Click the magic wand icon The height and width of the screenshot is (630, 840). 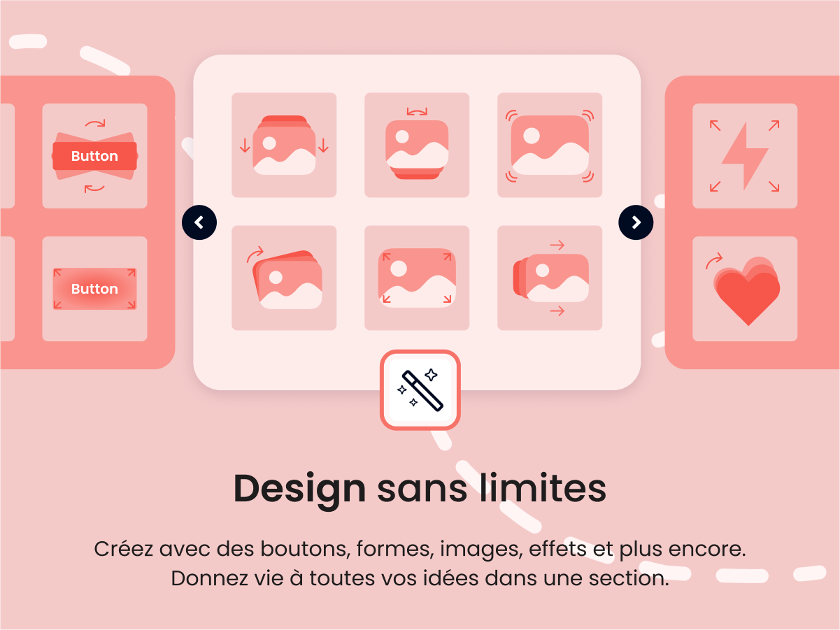point(420,389)
